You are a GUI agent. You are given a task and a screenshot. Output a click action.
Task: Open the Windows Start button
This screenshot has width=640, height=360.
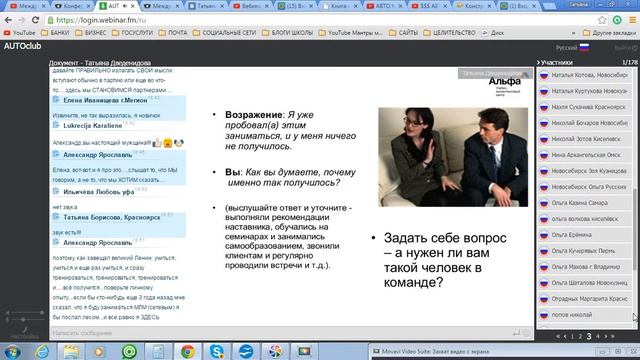(x=12, y=351)
